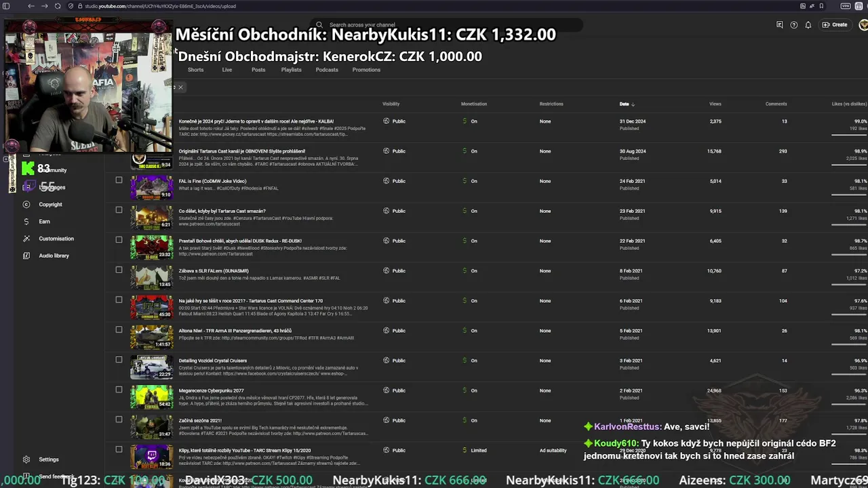Click monetisation dollar icon for Altona Niwi video

coord(465,331)
